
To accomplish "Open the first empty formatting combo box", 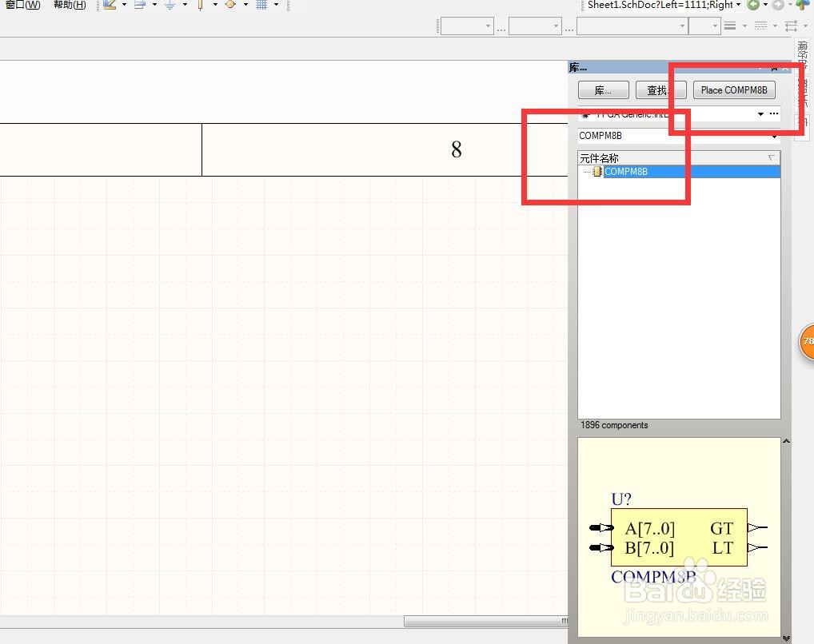I will (x=467, y=26).
